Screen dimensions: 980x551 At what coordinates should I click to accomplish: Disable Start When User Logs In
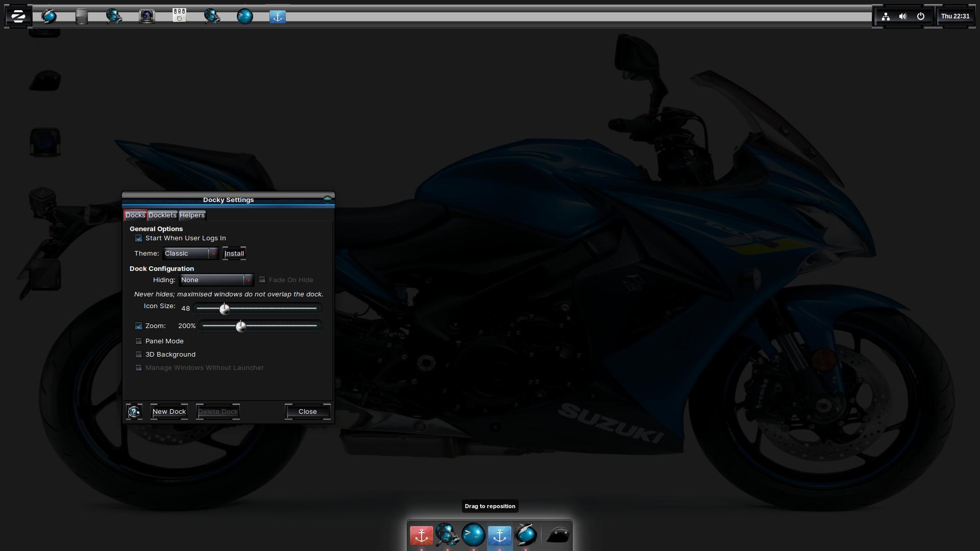click(139, 238)
